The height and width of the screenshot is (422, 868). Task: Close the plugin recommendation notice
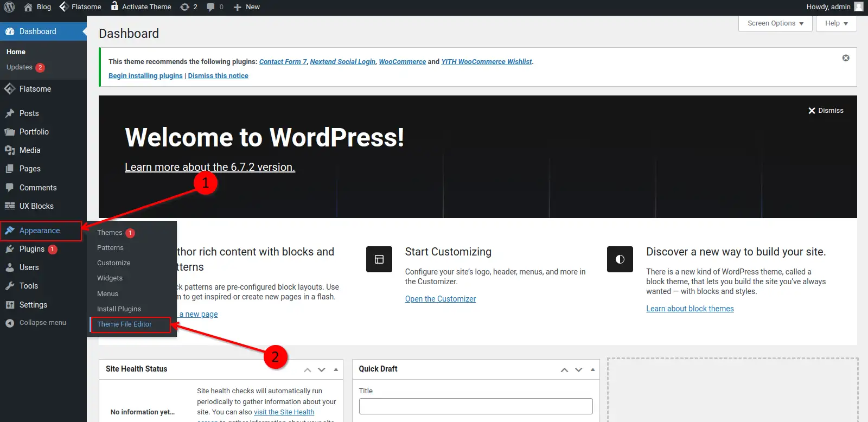846,58
